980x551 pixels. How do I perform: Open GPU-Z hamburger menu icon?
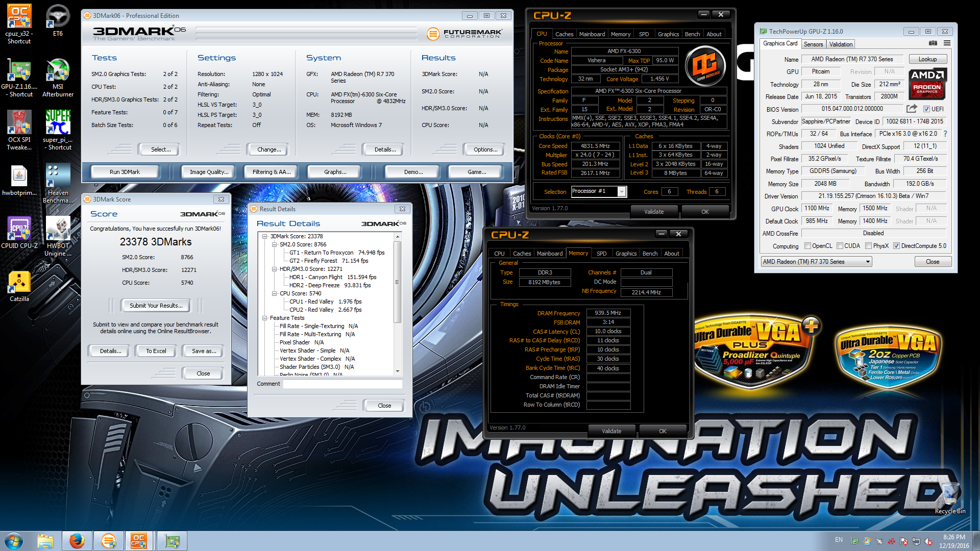[947, 43]
